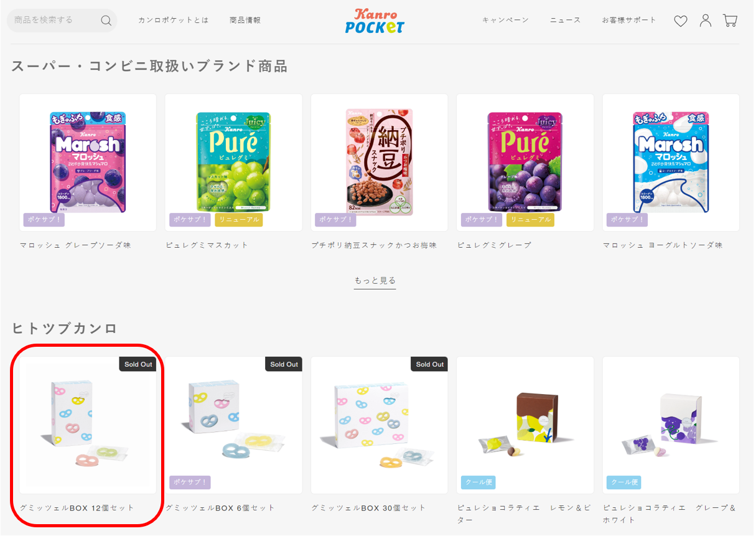Open ピュレショコラティエ レモン＆ビター product image
Viewport: 756px width, 536px height.
click(525, 425)
